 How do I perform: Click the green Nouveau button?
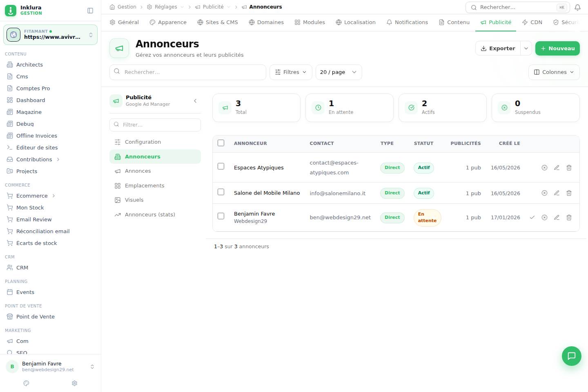point(557,48)
